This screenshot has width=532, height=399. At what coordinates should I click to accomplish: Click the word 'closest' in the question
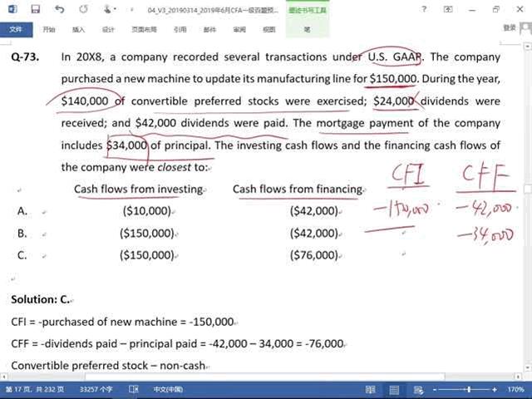(174, 167)
